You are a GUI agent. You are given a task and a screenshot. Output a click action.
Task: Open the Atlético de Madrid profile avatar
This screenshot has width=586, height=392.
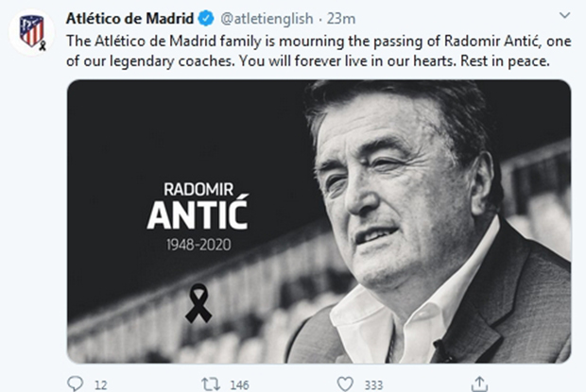coord(31,32)
